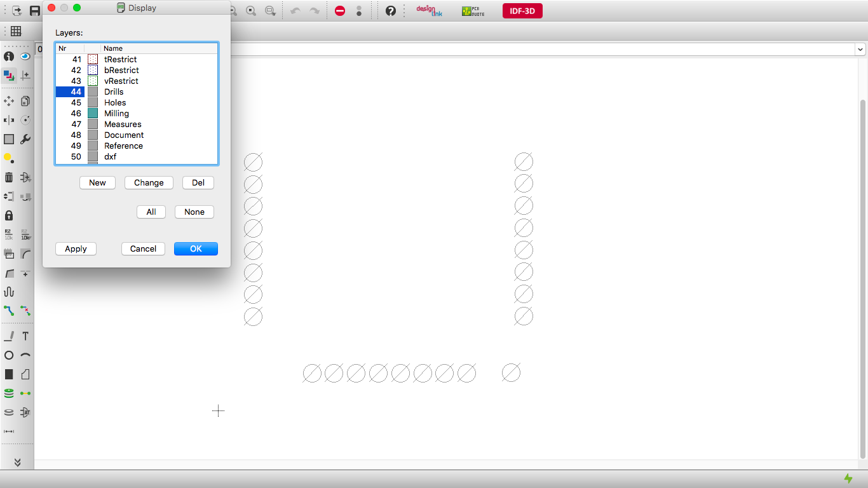This screenshot has width=868, height=488.
Task: Select the Route tool
Action: click(x=9, y=311)
